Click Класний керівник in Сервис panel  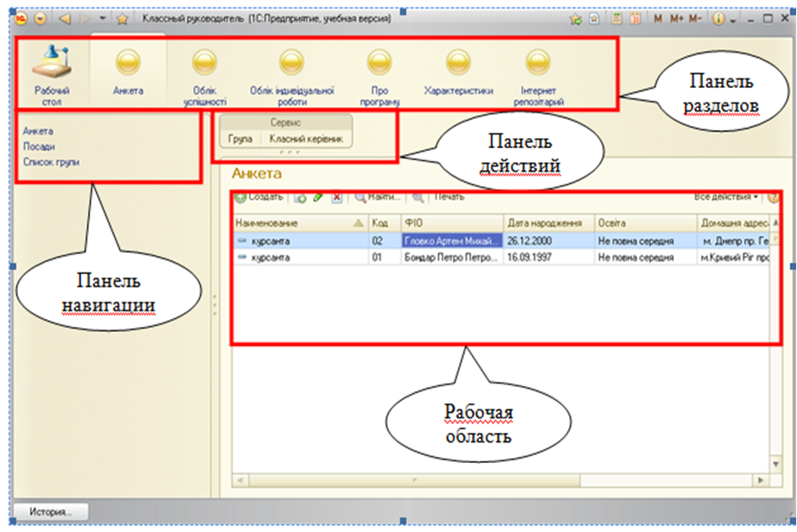(306, 139)
